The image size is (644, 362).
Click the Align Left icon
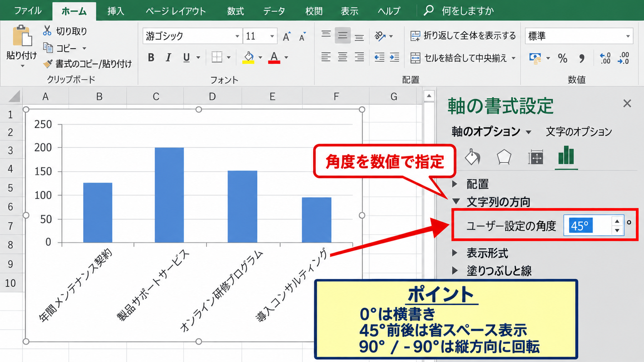[326, 57]
